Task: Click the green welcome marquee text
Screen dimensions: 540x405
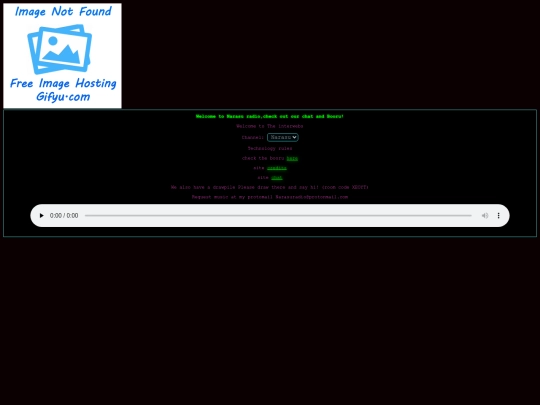Action: (x=270, y=116)
